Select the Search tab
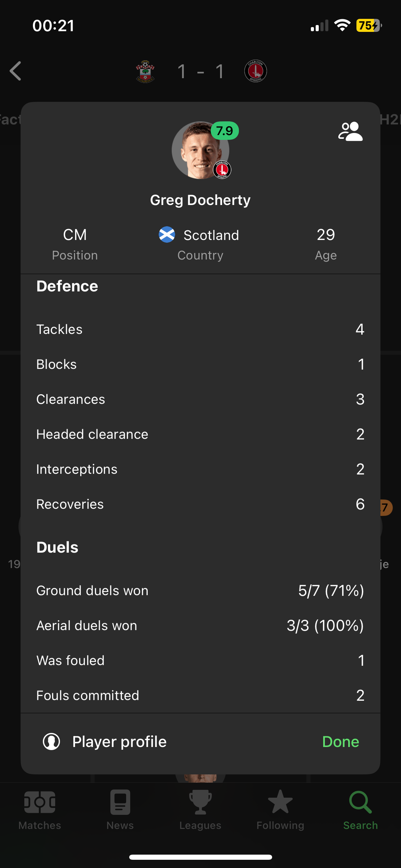The width and height of the screenshot is (401, 868). [361, 810]
